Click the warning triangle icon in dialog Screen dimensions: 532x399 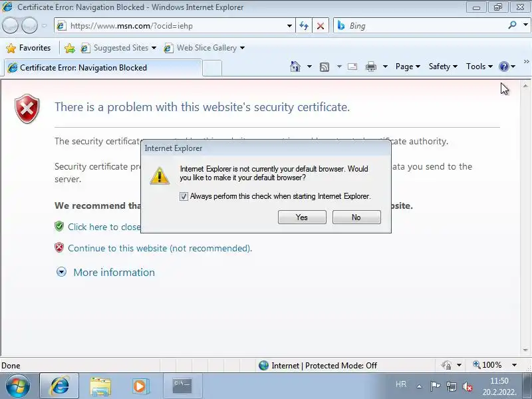pos(160,176)
